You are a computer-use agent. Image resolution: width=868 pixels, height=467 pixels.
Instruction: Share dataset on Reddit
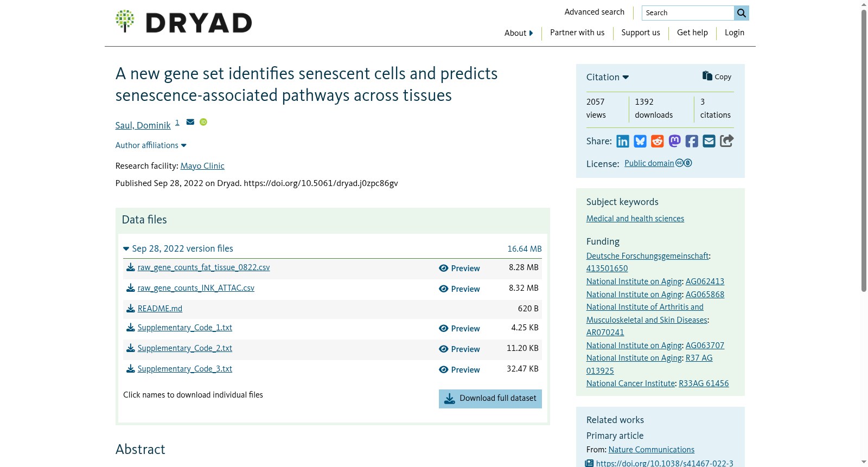[x=658, y=142]
